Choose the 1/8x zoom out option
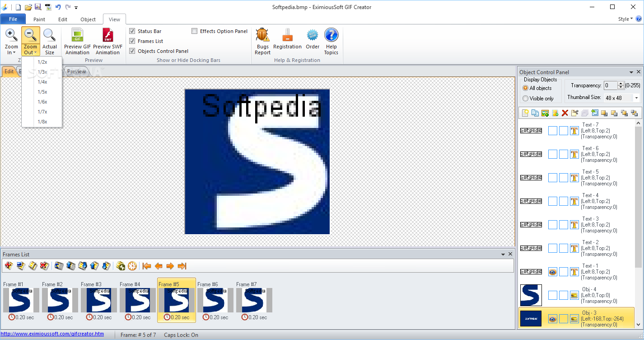Image resolution: width=644 pixels, height=340 pixels. click(x=42, y=122)
